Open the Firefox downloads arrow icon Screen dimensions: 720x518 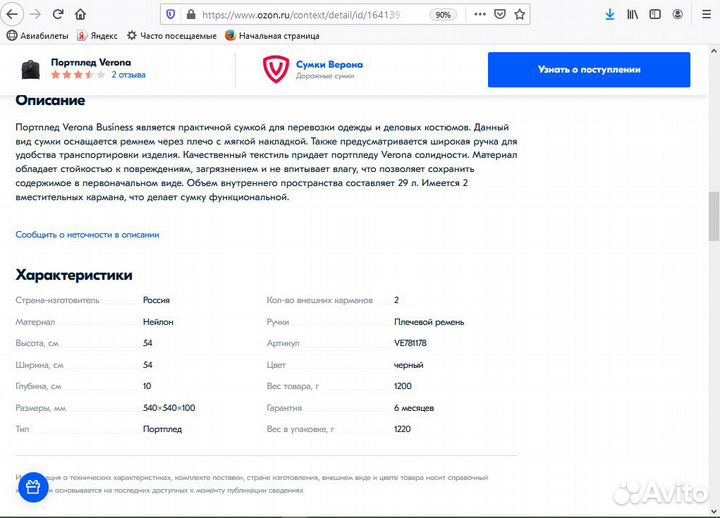[x=609, y=15]
